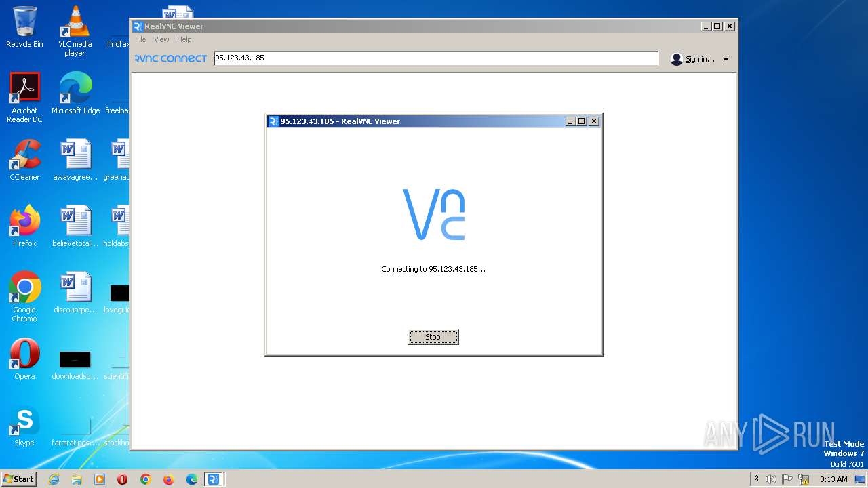Click Opera icon in taskbar
This screenshot has height=488, width=868.
[123, 479]
